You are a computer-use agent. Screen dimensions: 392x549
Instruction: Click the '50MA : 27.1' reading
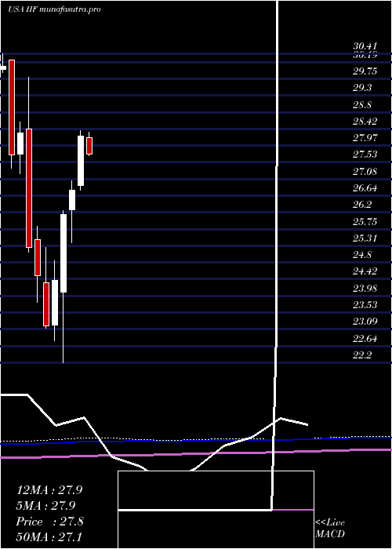[49, 536]
